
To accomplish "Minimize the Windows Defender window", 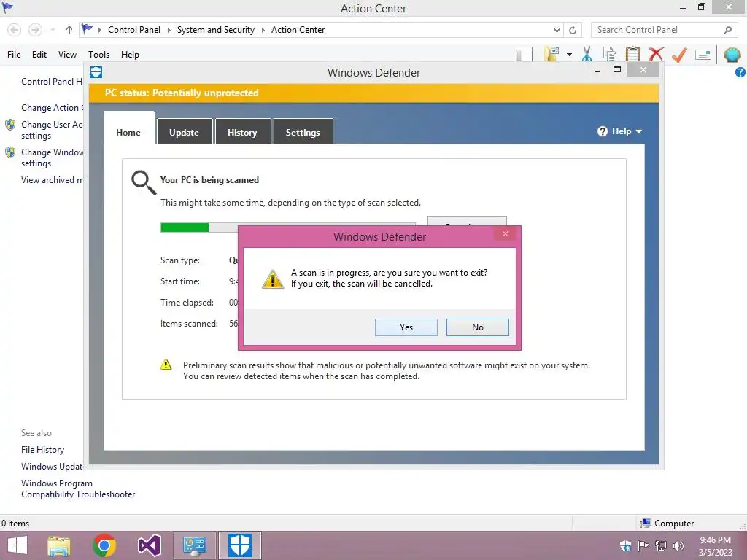I will [x=597, y=71].
